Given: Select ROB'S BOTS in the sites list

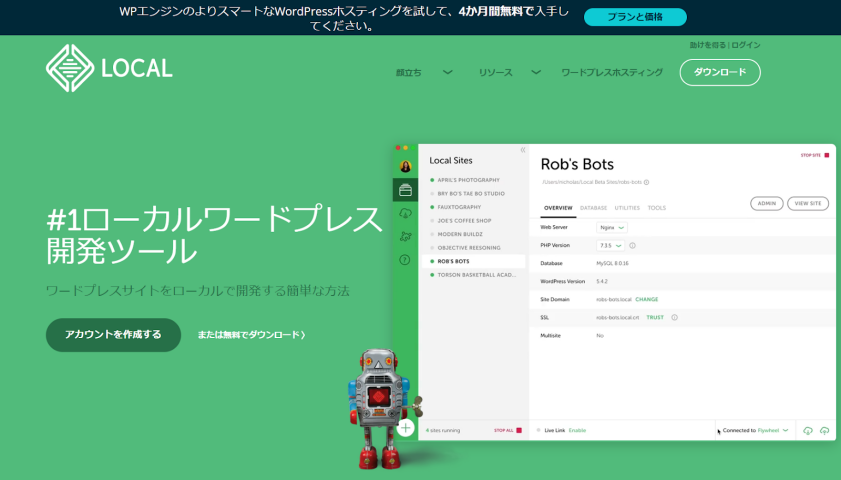Looking at the screenshot, I should point(473,261).
